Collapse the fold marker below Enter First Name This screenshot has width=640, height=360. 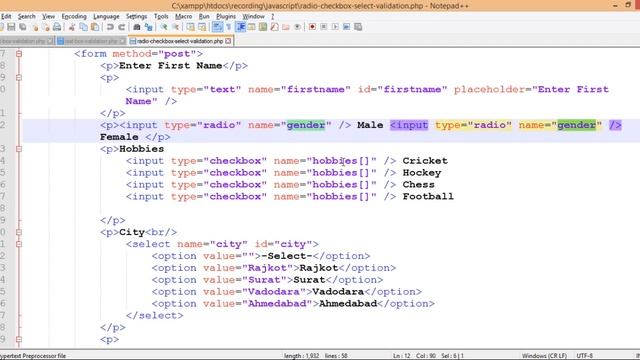click(x=19, y=78)
